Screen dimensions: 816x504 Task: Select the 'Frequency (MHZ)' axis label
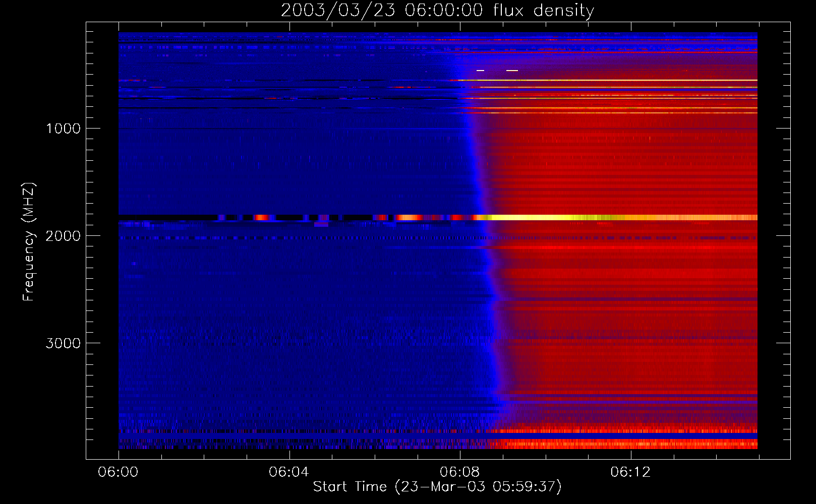coord(29,242)
